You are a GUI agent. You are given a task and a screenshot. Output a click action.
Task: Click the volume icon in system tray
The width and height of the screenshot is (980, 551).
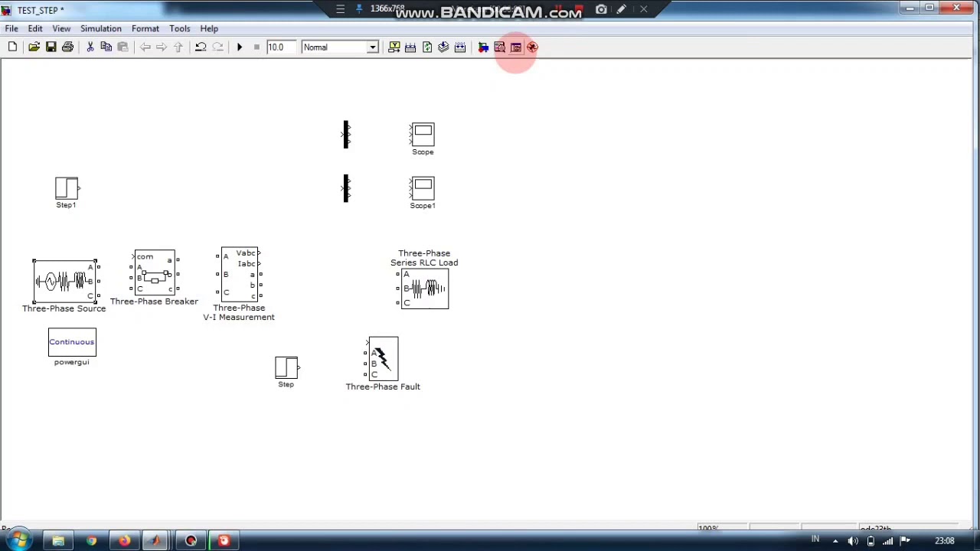pyautogui.click(x=853, y=541)
